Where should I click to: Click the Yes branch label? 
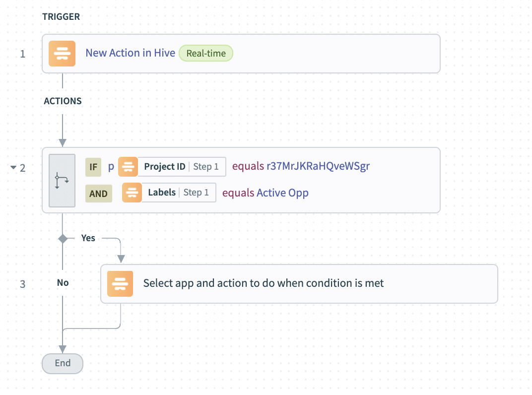point(88,238)
